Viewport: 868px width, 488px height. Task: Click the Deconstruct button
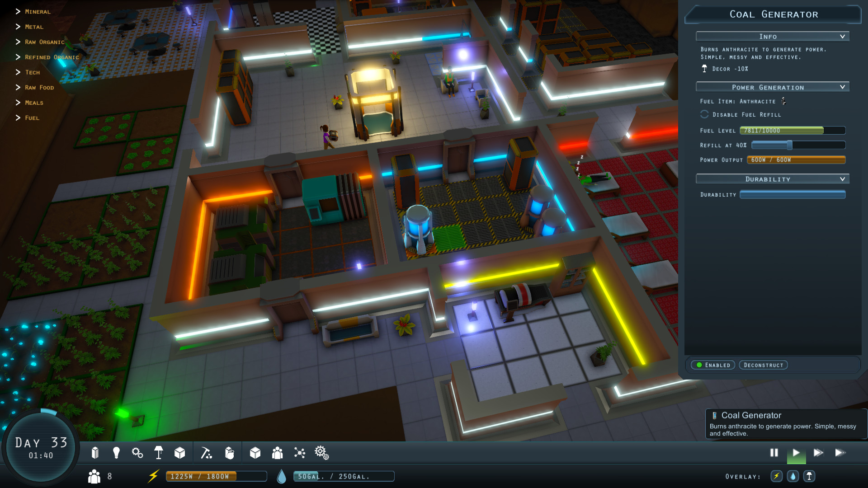(764, 365)
